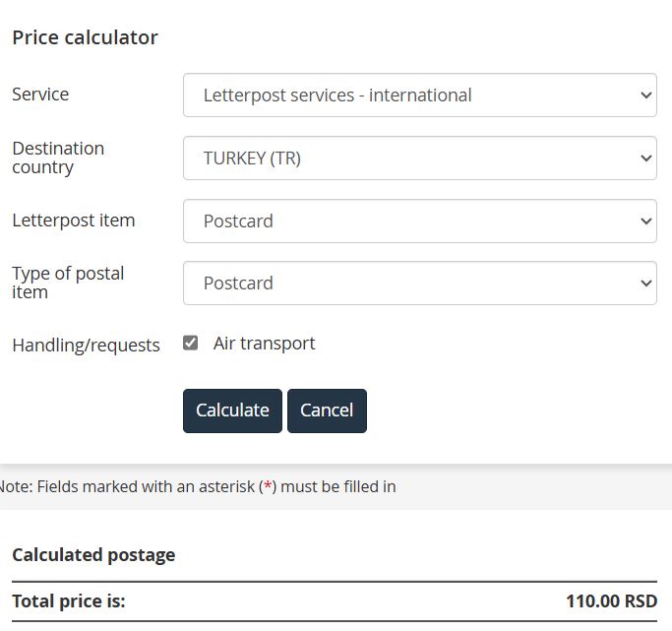Expand the Type of postal item dropdown
The width and height of the screenshot is (672, 631).
420,283
